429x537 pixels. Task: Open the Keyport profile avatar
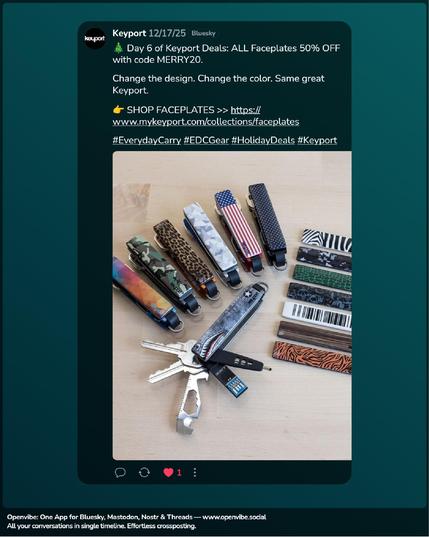click(x=94, y=38)
